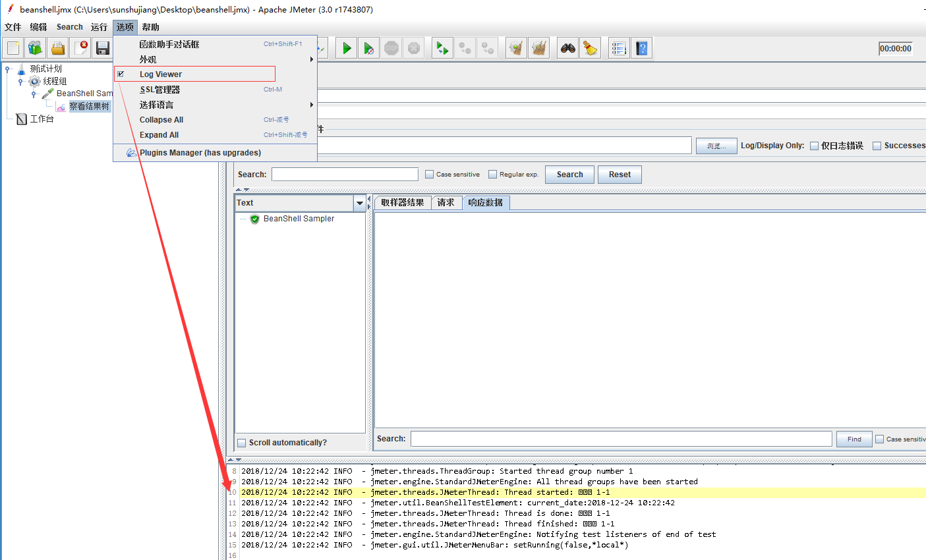Viewport: 926px width, 560px height.
Task: Click the Close test plan icon
Action: (x=80, y=48)
